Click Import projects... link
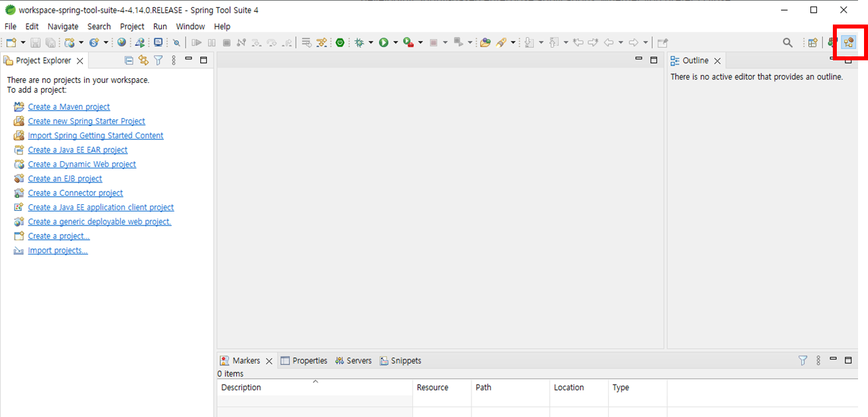868x417 pixels. (58, 251)
